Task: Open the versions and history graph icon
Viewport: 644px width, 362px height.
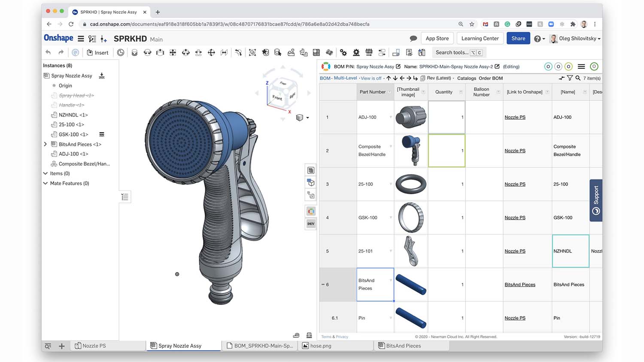Action: (x=92, y=39)
